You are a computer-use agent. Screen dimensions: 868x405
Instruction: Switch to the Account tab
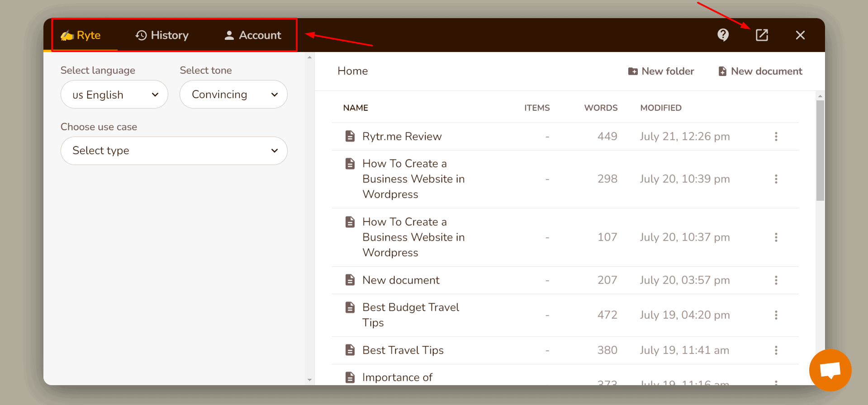click(x=253, y=35)
